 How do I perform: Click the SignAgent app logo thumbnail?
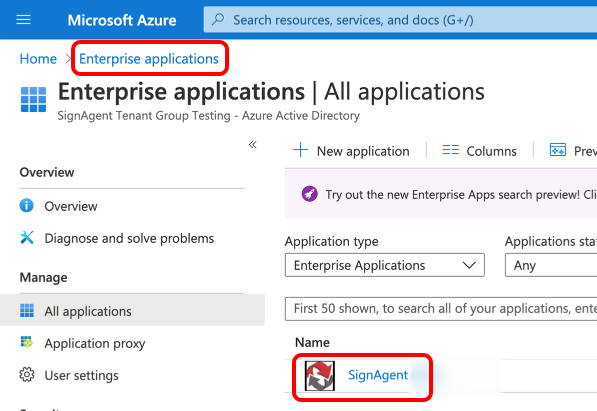tap(320, 376)
